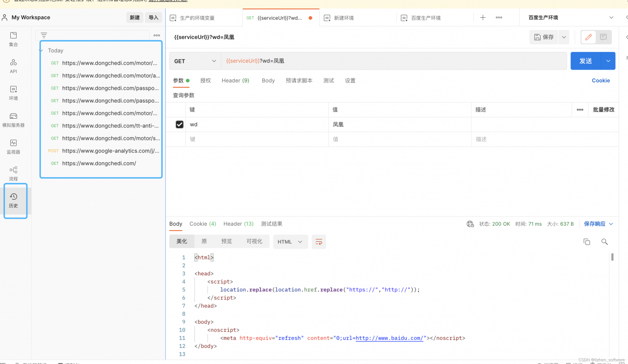Click the history filter icon
The image size is (628, 364).
coord(44,35)
